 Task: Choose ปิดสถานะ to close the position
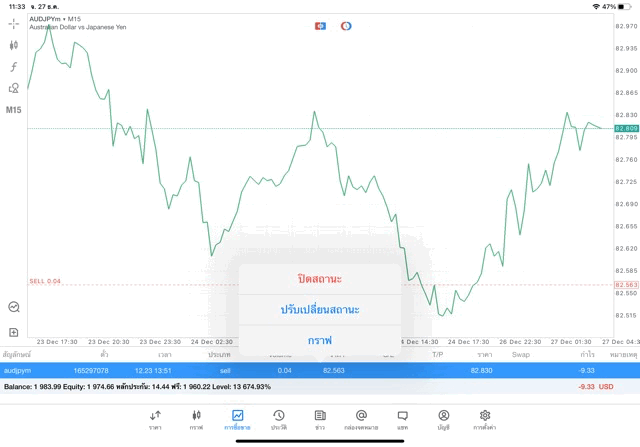click(x=319, y=277)
